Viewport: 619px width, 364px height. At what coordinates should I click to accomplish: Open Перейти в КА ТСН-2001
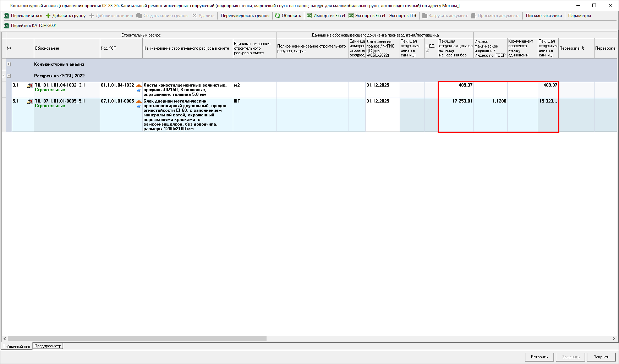(30, 26)
